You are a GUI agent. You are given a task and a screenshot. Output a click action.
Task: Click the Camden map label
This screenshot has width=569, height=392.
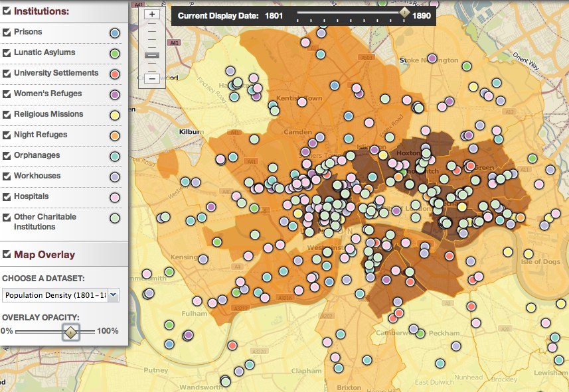pos(297,132)
